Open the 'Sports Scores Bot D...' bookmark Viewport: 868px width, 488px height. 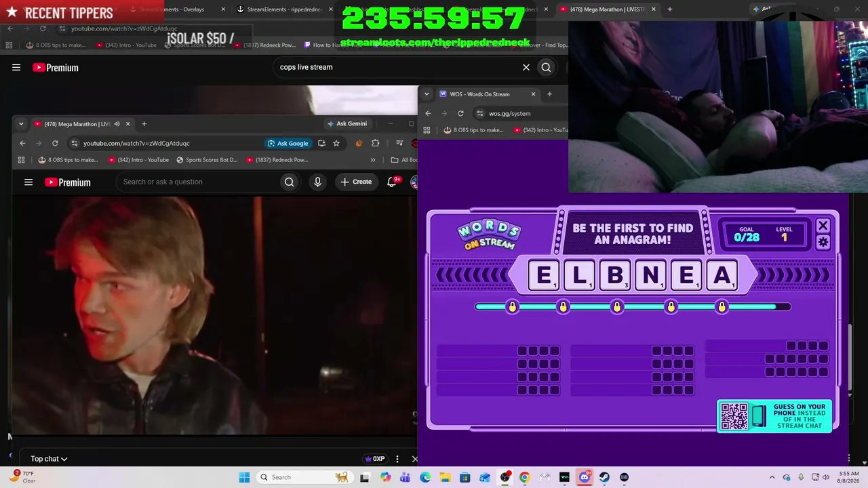(207, 160)
